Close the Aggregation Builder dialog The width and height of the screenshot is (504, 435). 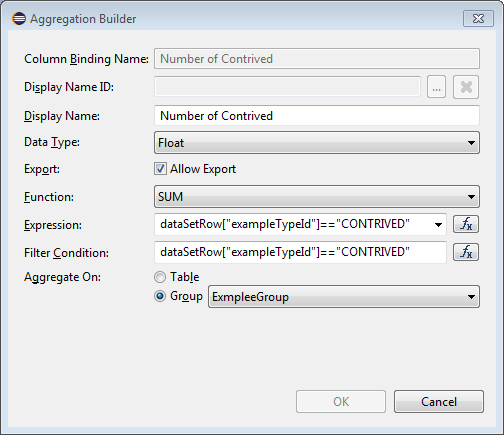[x=478, y=18]
